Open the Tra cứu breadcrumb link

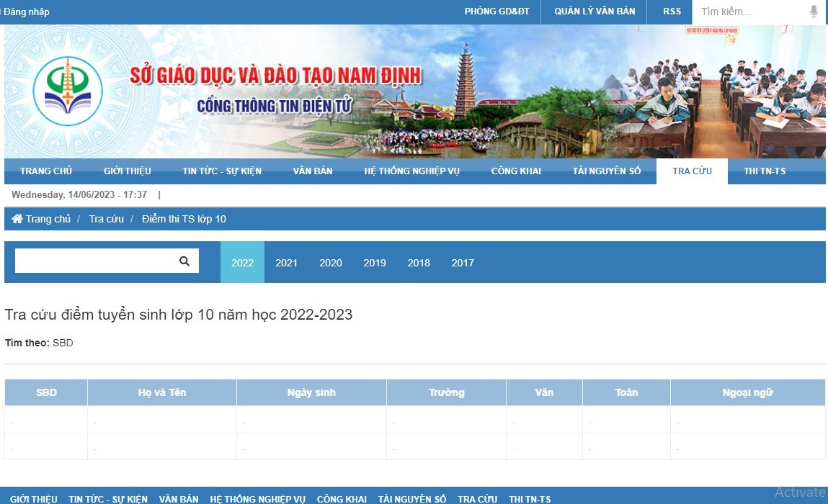[x=106, y=218]
